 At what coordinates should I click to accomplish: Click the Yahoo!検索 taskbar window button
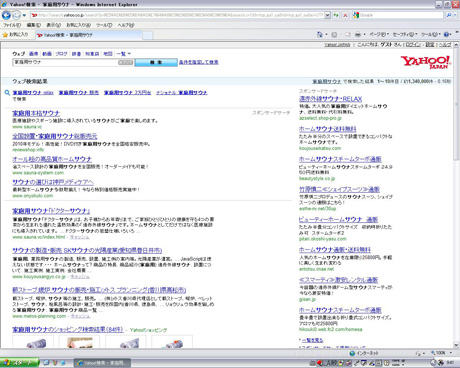[102, 363]
